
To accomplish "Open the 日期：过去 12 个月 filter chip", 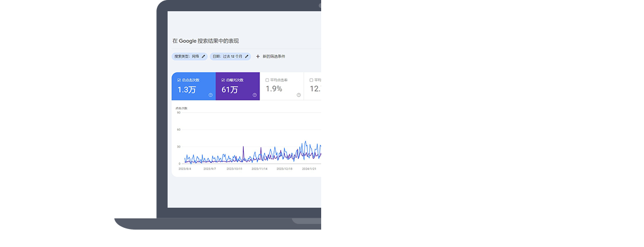I will pyautogui.click(x=227, y=57).
